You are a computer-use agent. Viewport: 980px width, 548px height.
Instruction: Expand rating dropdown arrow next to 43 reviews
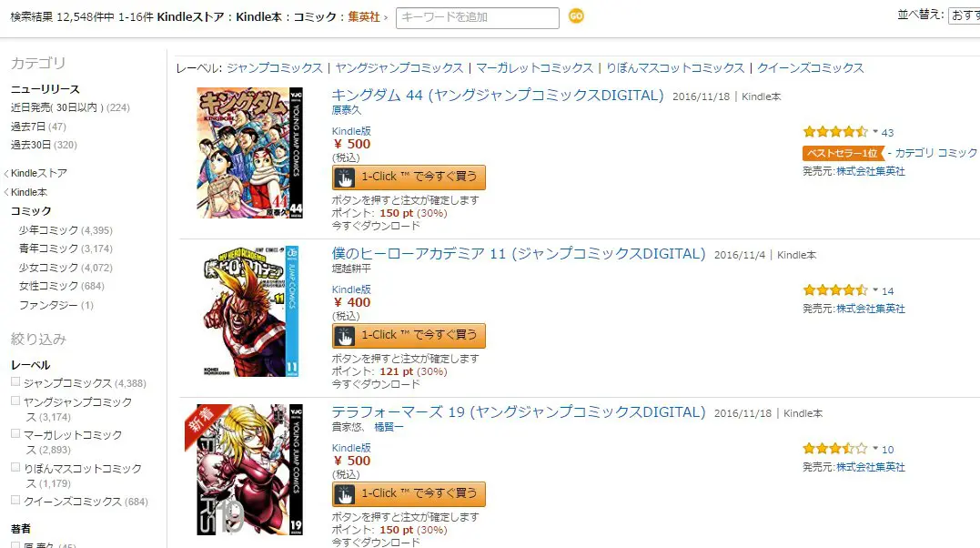click(875, 131)
